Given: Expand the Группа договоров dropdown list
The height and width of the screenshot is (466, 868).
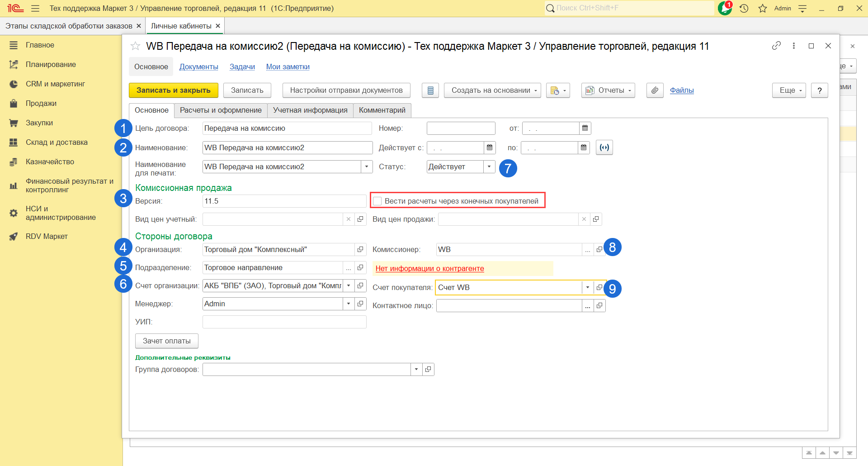Looking at the screenshot, I should tap(416, 370).
